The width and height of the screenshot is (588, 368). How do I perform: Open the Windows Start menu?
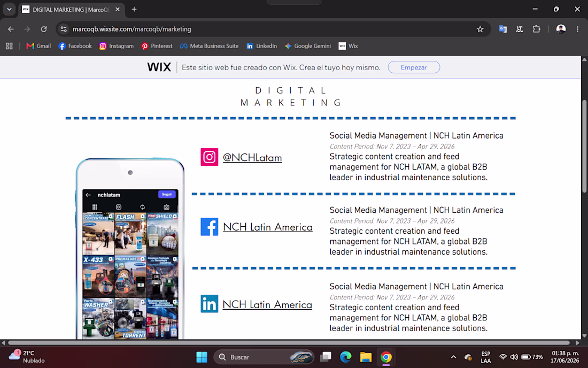pyautogui.click(x=202, y=357)
